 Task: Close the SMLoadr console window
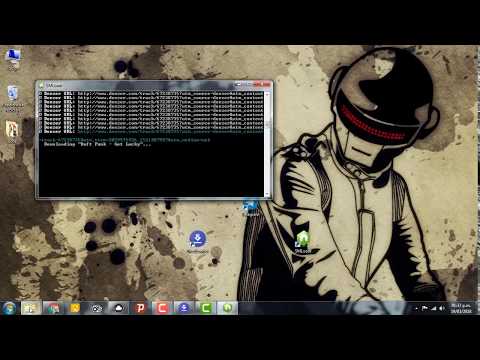click(x=262, y=84)
